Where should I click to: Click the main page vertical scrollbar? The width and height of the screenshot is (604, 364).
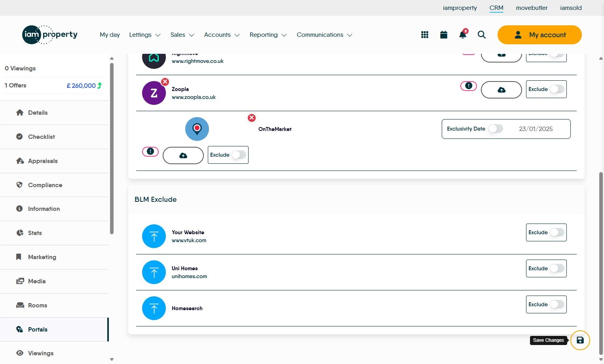601,263
